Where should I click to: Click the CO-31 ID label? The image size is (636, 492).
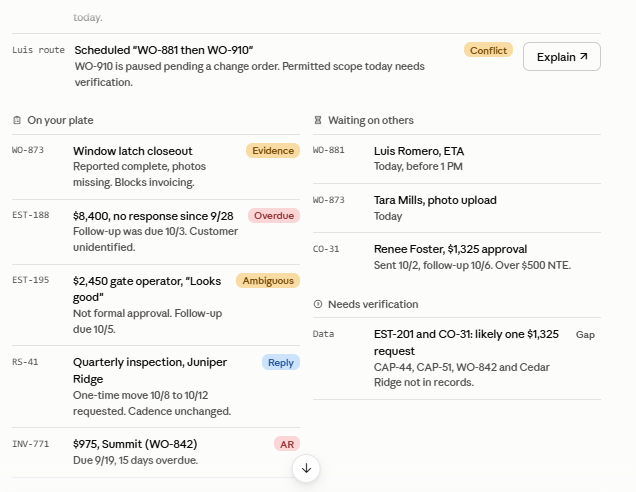coord(326,249)
